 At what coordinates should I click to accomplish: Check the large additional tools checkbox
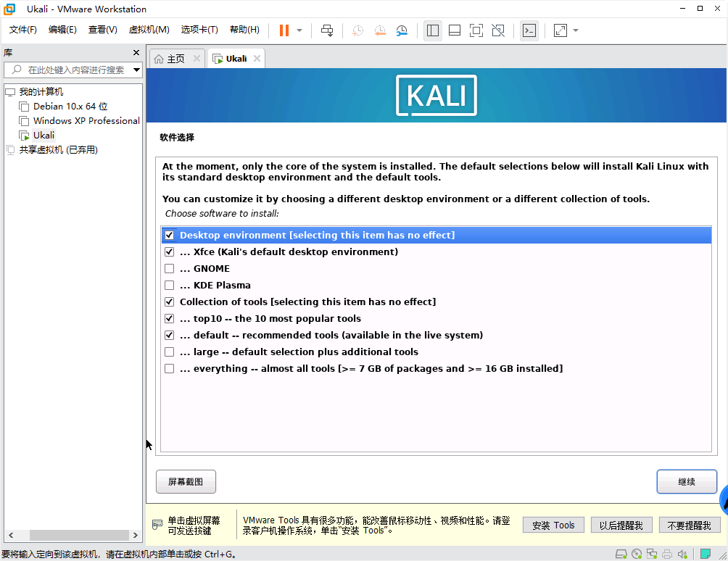coord(170,352)
